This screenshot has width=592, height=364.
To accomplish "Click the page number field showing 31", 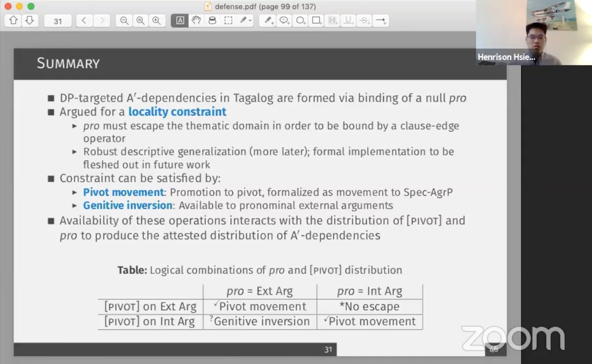I will pos(58,21).
